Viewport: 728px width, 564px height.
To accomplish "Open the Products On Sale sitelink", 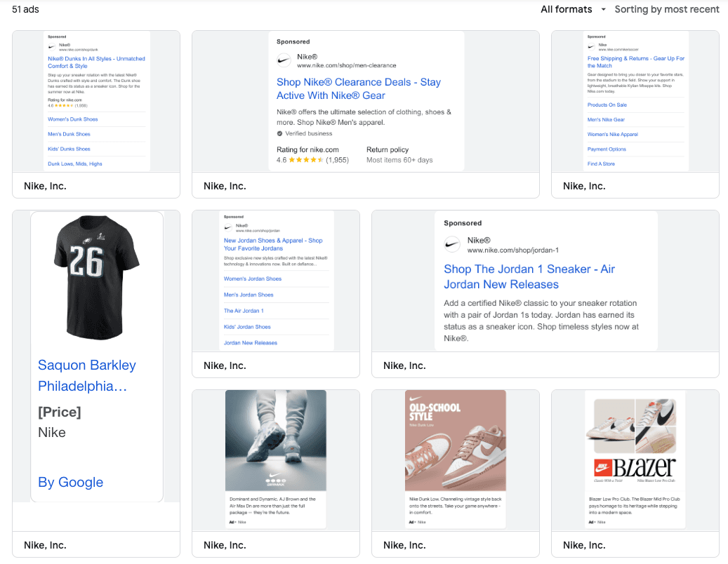I will pos(607,105).
